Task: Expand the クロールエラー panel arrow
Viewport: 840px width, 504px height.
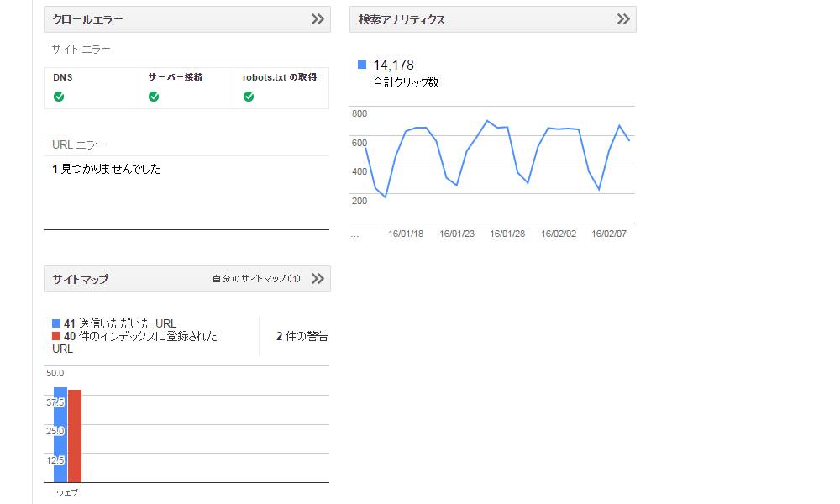Action: pyautogui.click(x=318, y=19)
